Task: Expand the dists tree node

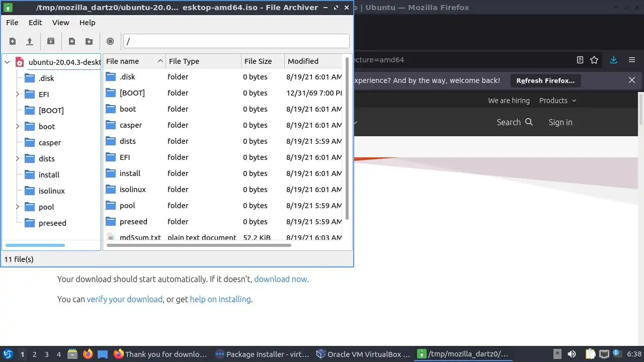Action: tap(17, 159)
